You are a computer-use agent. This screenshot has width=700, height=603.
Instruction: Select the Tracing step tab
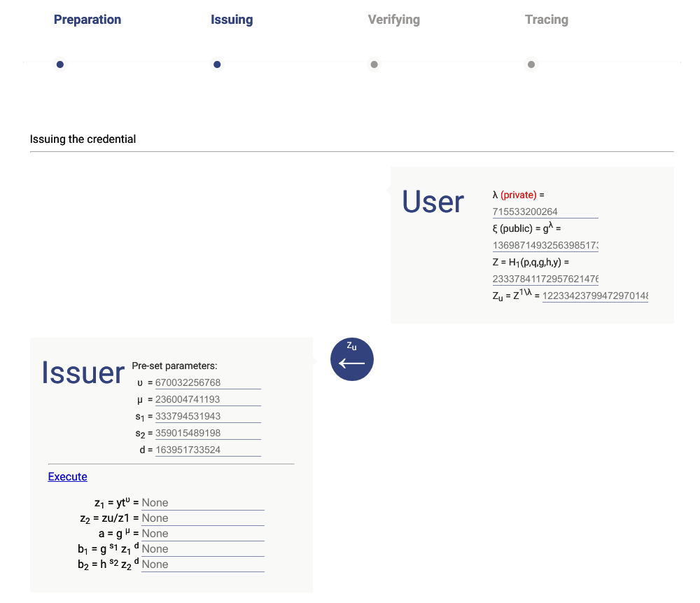(546, 20)
